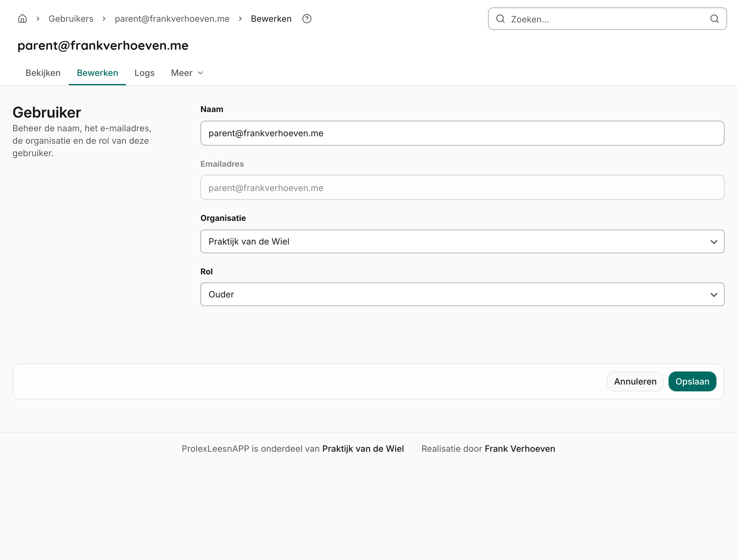Open Gebruikers breadcrumb link

coord(71,19)
